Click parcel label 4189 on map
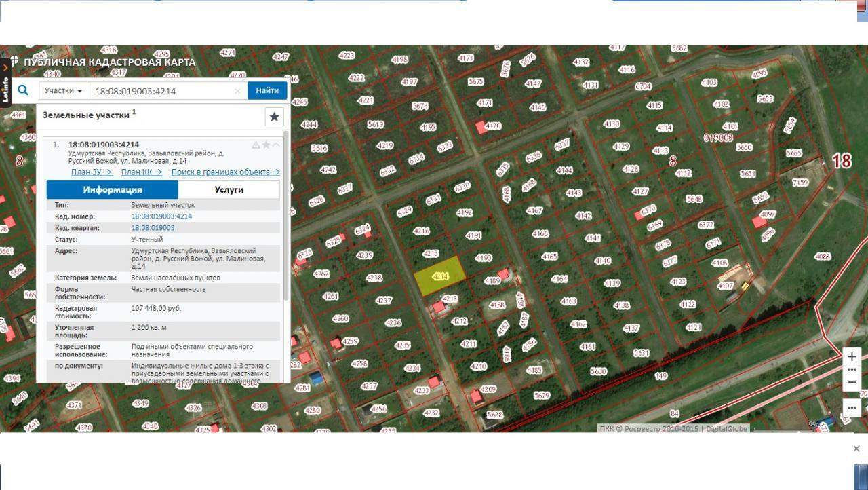Viewport: 868px width, 490px height. pyautogui.click(x=492, y=281)
